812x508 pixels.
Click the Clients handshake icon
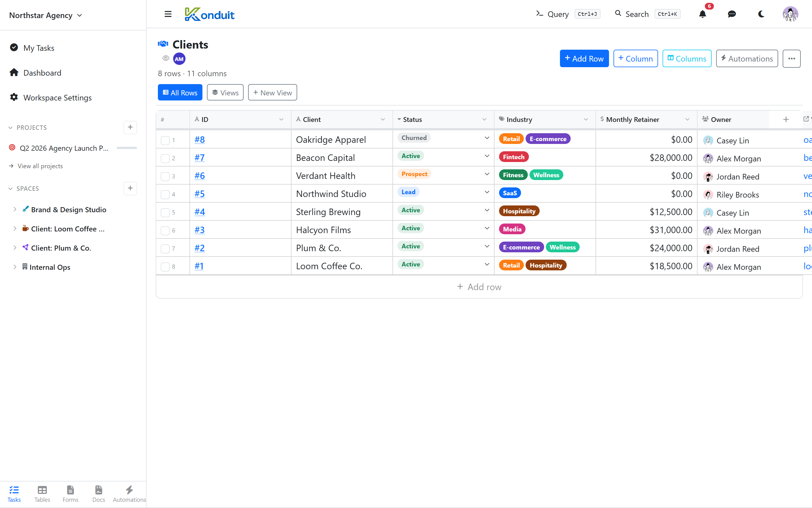(163, 44)
